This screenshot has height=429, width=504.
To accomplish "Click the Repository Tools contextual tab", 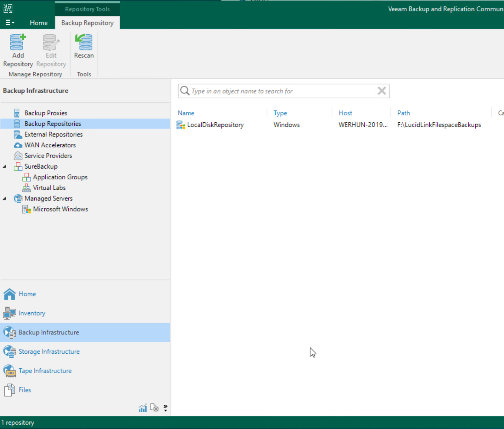I will coord(87,9).
